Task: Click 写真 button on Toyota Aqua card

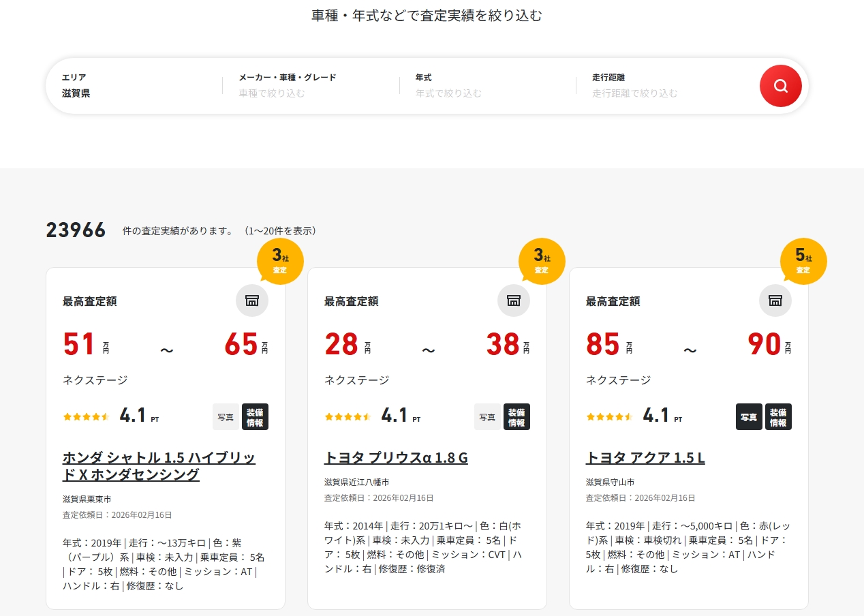Action: [749, 417]
